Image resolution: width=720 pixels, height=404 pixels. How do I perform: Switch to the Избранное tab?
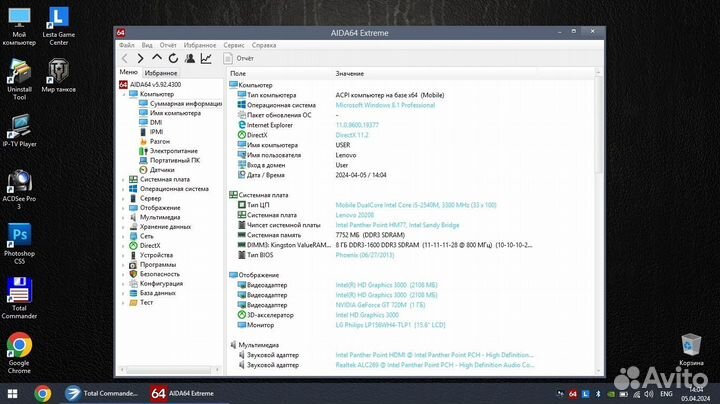pos(160,73)
